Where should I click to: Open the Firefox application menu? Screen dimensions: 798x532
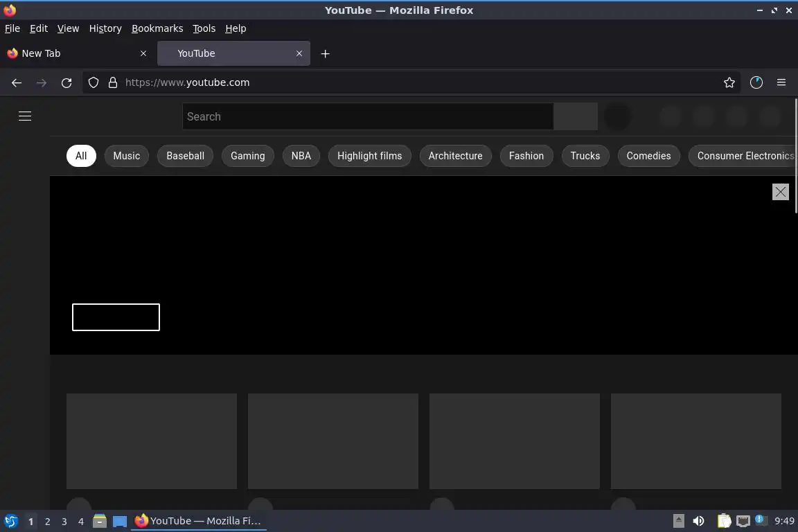pos(781,82)
